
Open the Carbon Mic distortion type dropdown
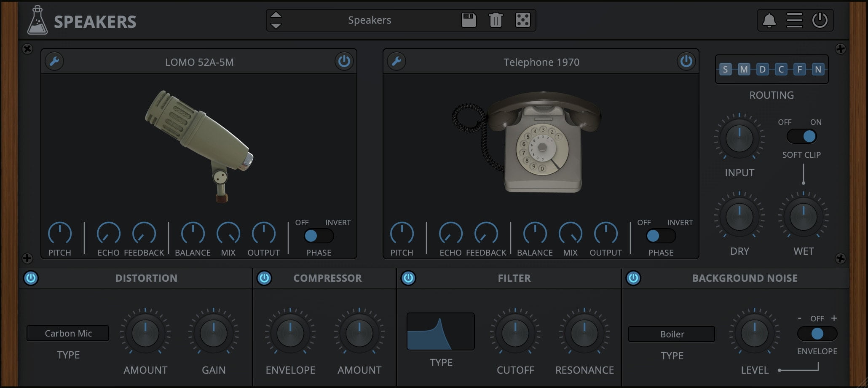[68, 333]
